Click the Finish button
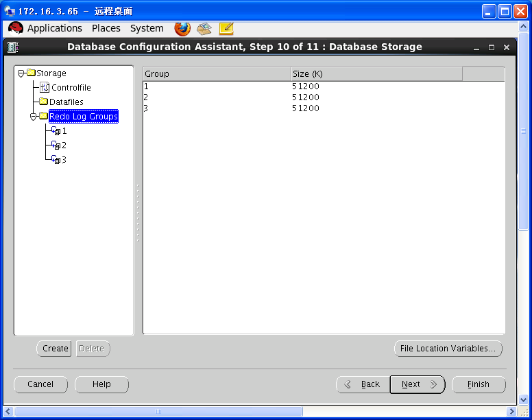Viewport: 532px width, 420px height. click(478, 384)
